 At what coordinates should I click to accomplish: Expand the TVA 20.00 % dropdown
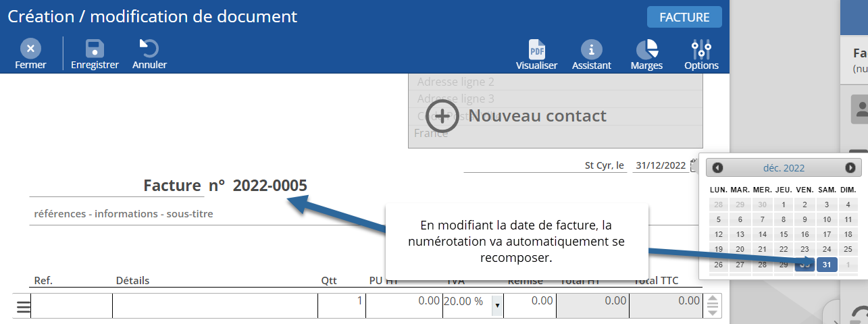pos(497,306)
